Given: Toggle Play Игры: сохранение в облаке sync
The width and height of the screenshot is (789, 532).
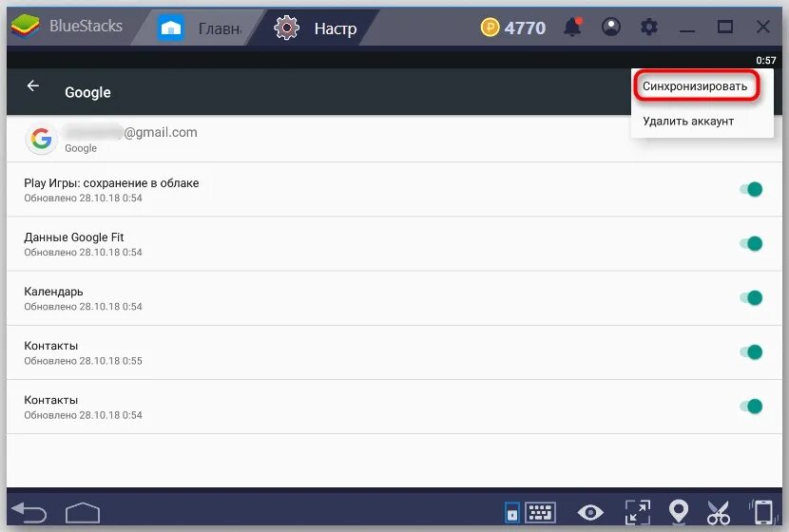Looking at the screenshot, I should click(x=751, y=190).
